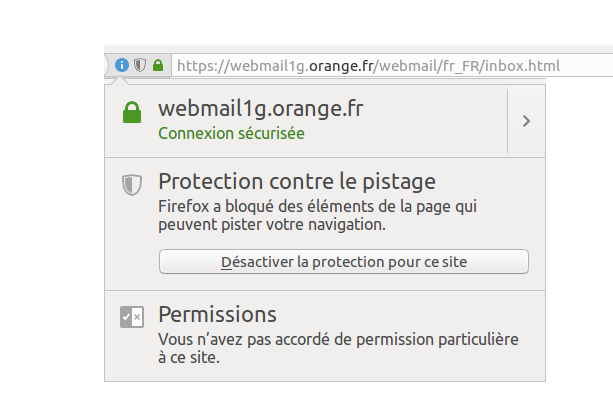Click the webmail1g subdomain in the URL
This screenshot has height=407, width=613.
(264, 66)
